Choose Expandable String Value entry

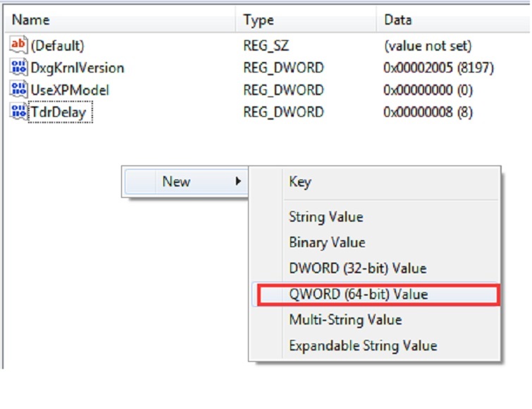(363, 346)
